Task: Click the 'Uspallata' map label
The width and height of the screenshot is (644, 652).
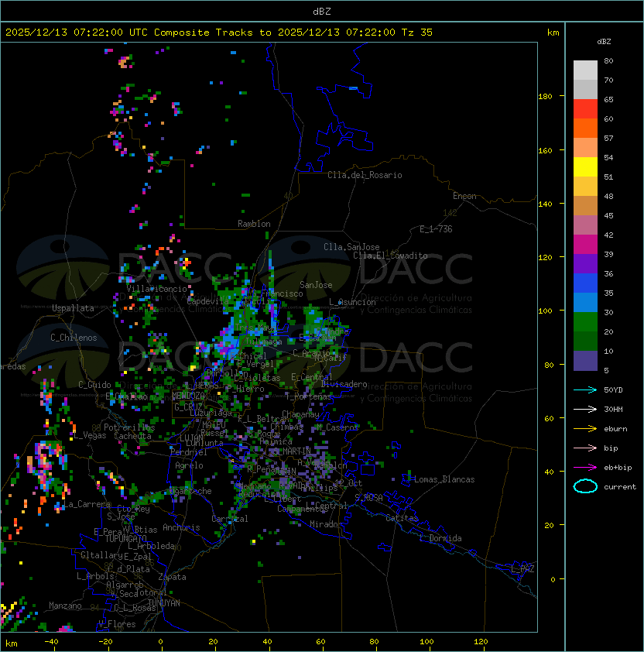Action: coord(73,308)
